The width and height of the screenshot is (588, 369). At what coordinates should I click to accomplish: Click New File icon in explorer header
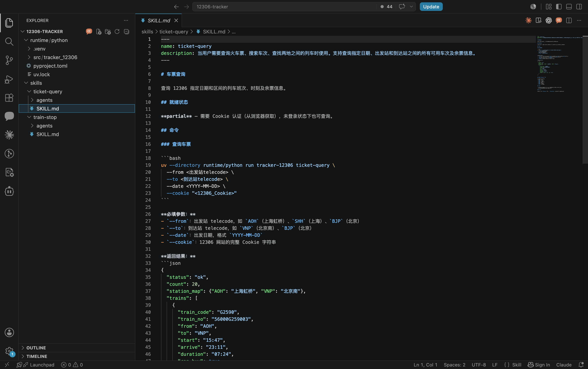99,31
